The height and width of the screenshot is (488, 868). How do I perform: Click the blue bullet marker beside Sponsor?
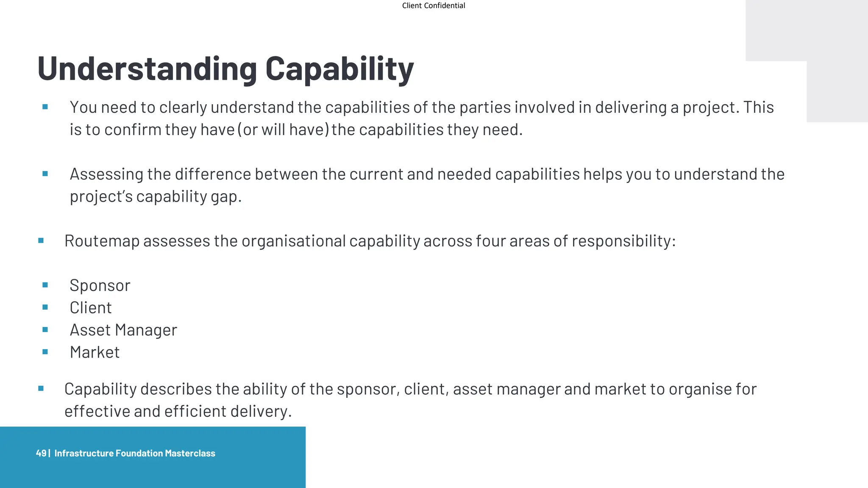tap(45, 285)
